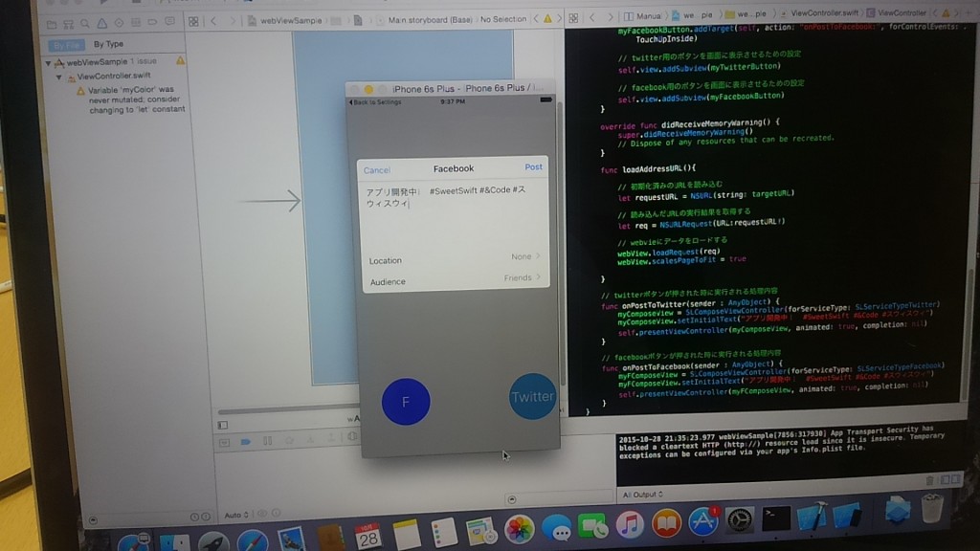The height and width of the screenshot is (551, 980).
Task: Collapse the webViewSample issue group
Action: pos(48,63)
